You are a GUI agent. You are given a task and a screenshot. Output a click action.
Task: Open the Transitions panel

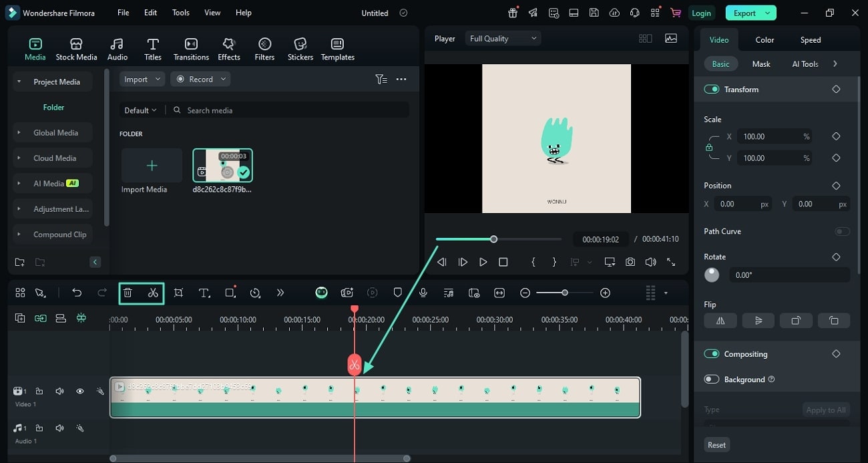pyautogui.click(x=191, y=49)
